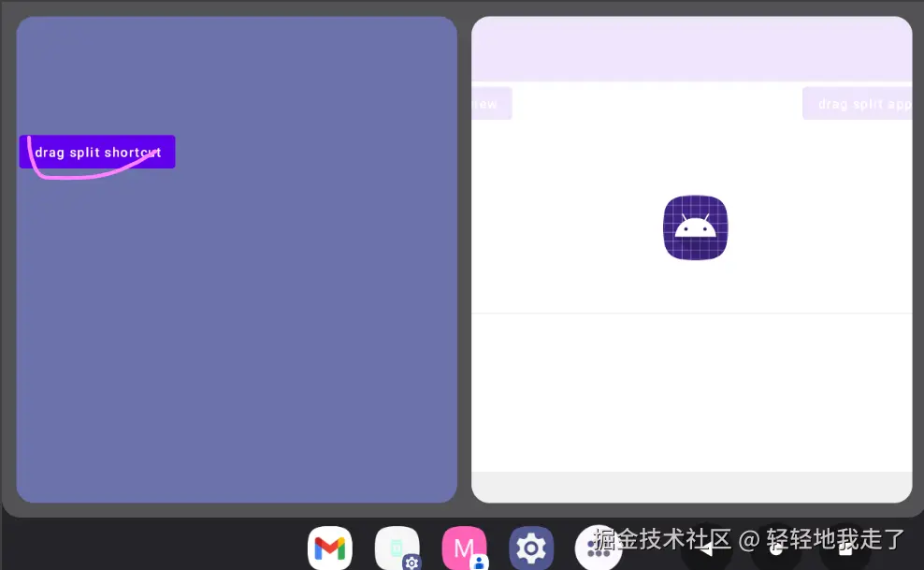
Task: Tap the recents navigation square
Action: click(845, 548)
